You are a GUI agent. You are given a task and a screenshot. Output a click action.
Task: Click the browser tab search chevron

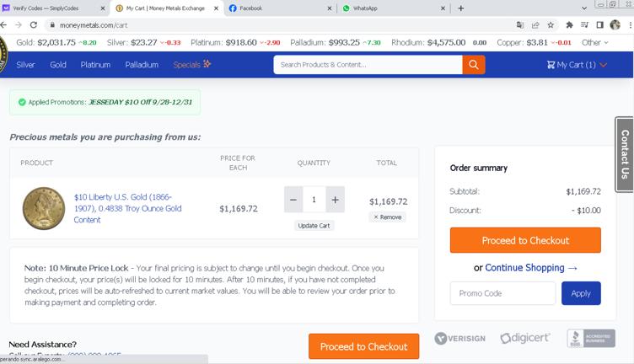(x=584, y=8)
